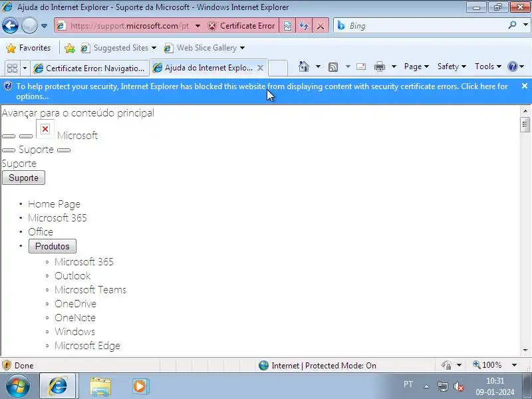Image resolution: width=532 pixels, height=399 pixels.
Task: Click the Certificate Error shield icon
Action: click(212, 26)
